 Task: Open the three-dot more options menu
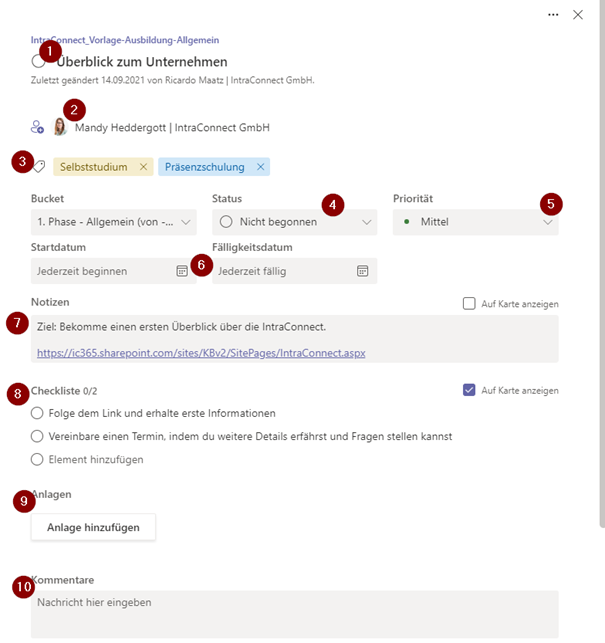click(x=553, y=15)
